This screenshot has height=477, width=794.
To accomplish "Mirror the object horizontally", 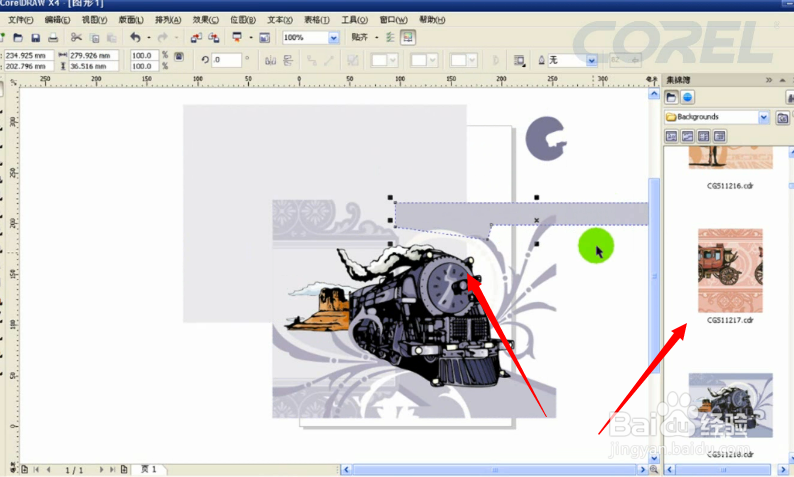I will pyautogui.click(x=270, y=60).
